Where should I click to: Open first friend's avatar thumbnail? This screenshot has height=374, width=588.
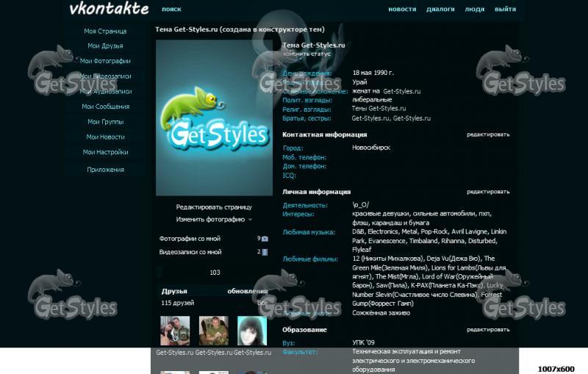(x=175, y=331)
